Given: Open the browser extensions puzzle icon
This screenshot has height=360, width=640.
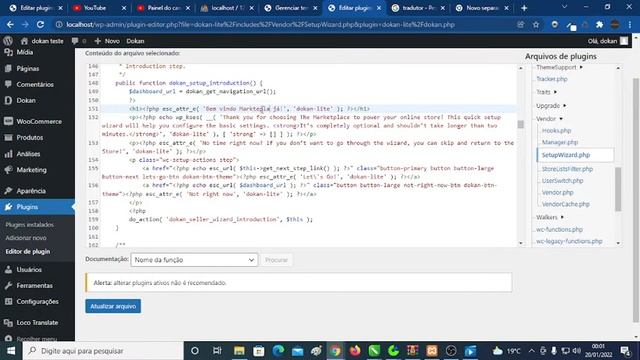Looking at the screenshot, I should (x=599, y=24).
